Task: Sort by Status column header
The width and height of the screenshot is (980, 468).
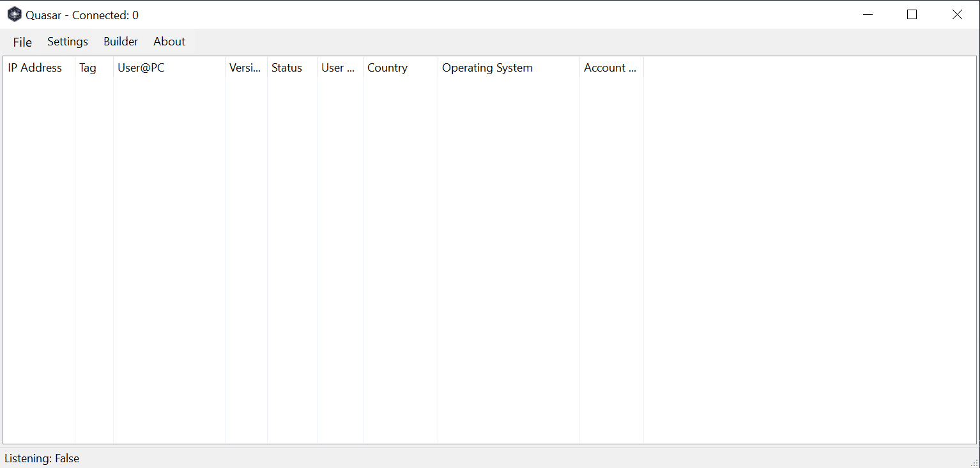Action: coord(292,68)
